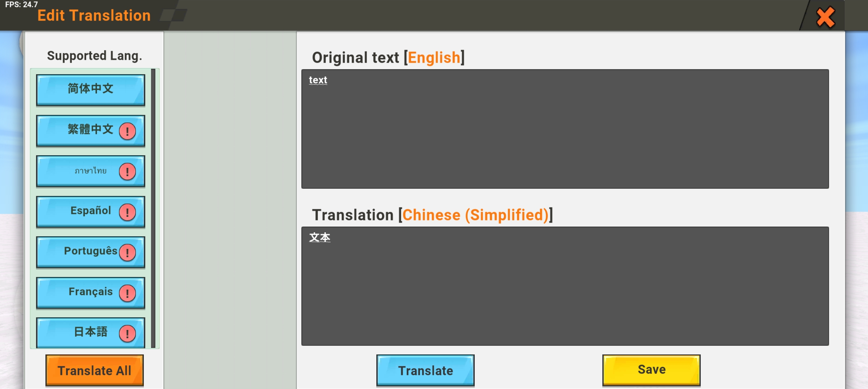Click the blue Translate button
Image resolution: width=868 pixels, height=389 pixels.
tap(425, 370)
